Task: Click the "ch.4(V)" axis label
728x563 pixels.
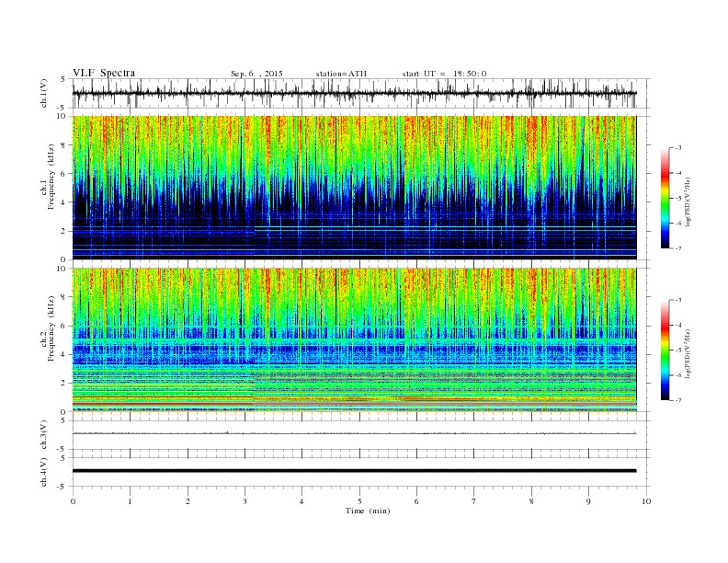Action: coord(44,472)
